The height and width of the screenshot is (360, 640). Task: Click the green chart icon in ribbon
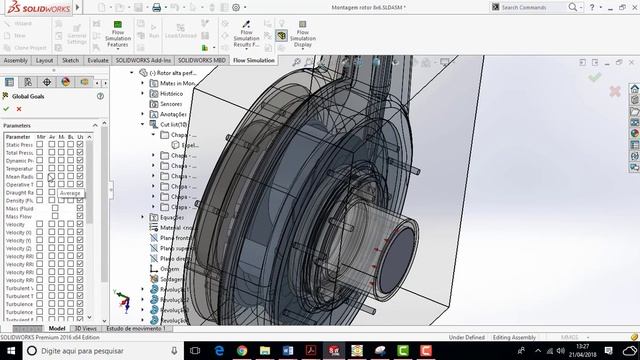pyautogui.click(x=205, y=48)
